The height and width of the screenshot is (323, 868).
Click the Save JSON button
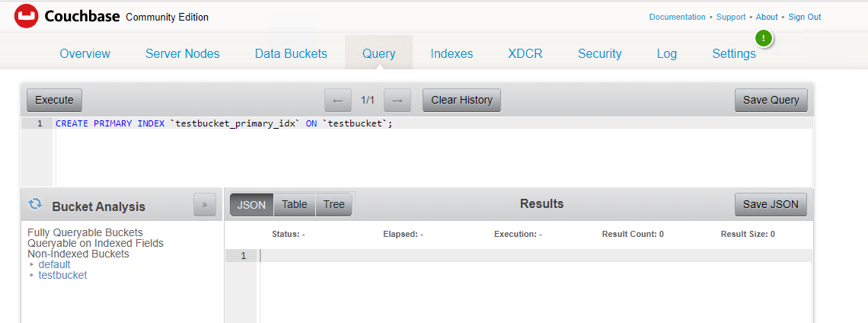point(771,204)
